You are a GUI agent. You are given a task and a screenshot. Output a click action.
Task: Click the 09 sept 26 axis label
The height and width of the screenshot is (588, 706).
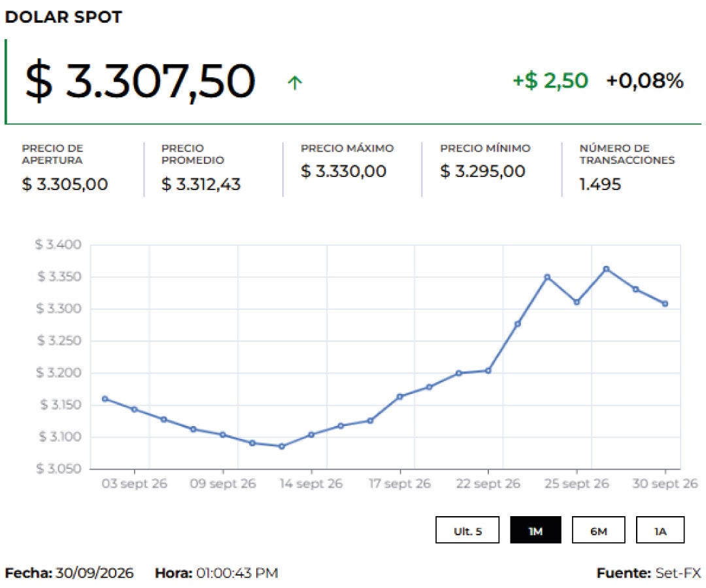pos(223,483)
